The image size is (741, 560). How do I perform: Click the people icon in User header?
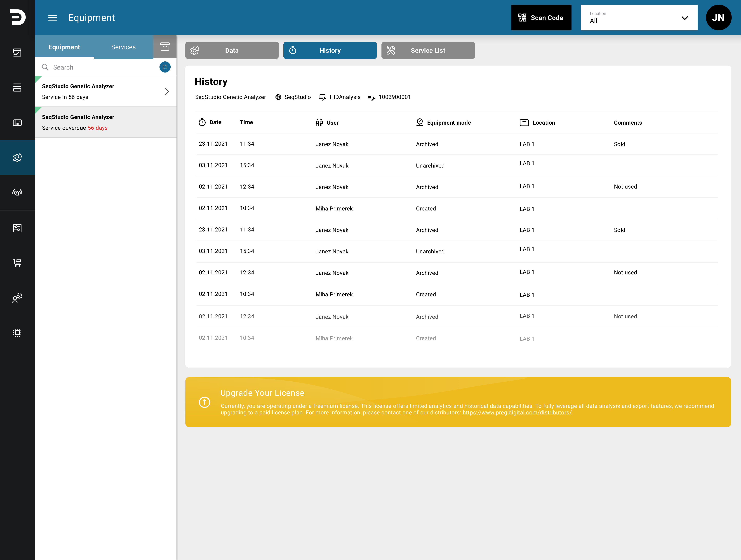click(x=319, y=123)
